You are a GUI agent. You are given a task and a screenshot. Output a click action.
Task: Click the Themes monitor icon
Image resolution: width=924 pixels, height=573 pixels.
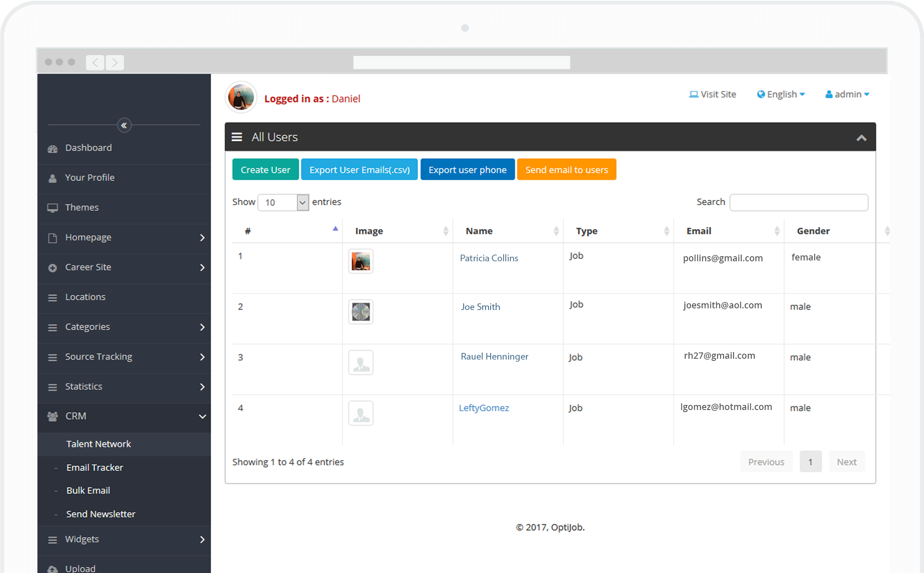53,208
